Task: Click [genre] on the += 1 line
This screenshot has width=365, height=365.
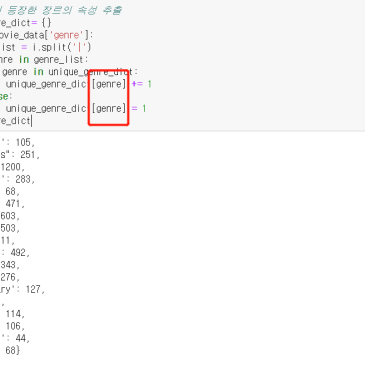Action: (x=109, y=84)
